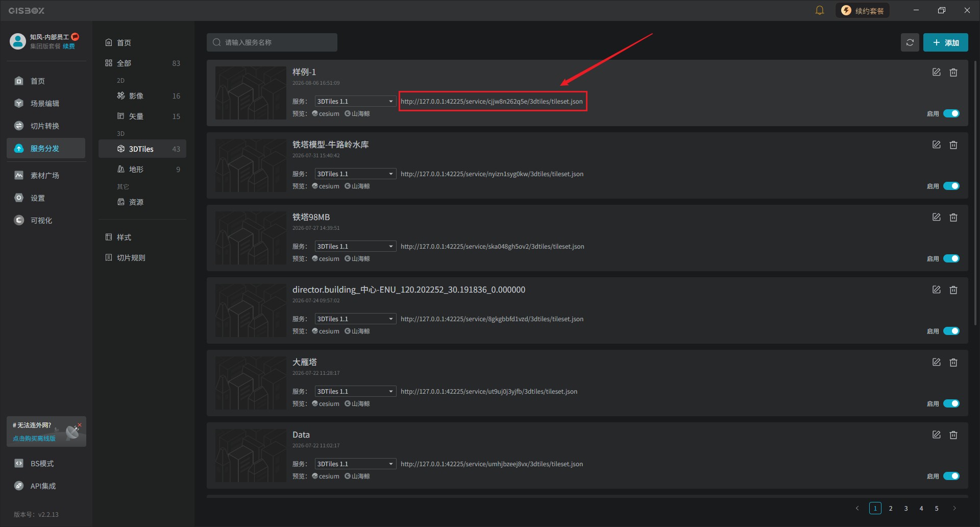Delete the 铁塔模型-牛路岭水库 service

pos(953,145)
